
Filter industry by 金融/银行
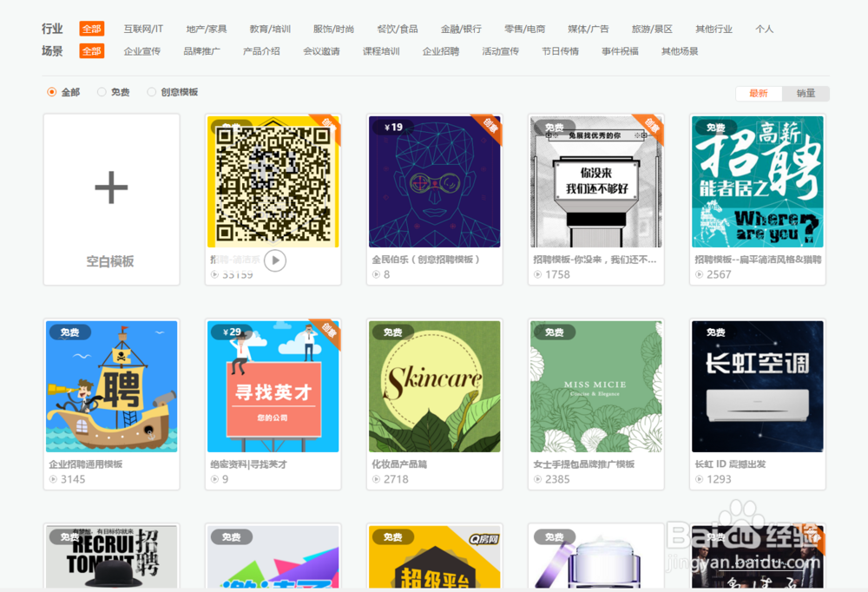click(461, 29)
